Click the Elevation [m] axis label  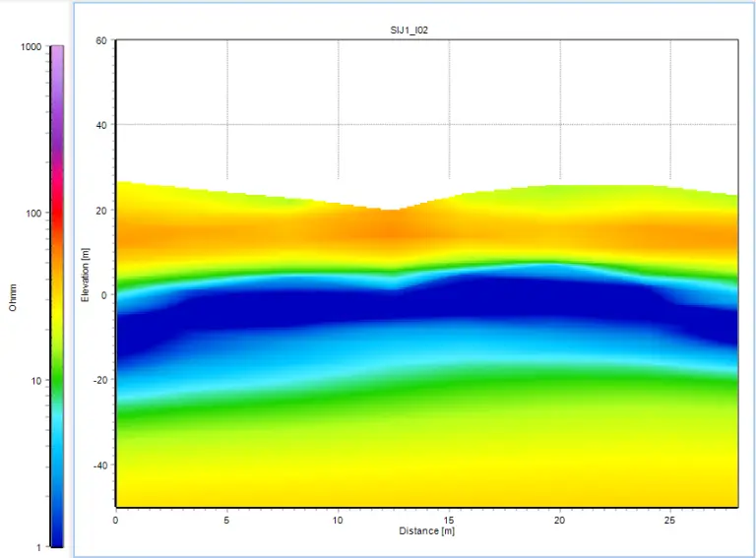86,276
